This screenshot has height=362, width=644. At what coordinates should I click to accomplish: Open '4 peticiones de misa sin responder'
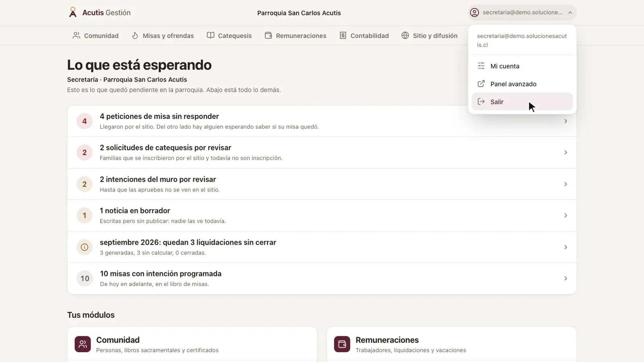322,121
